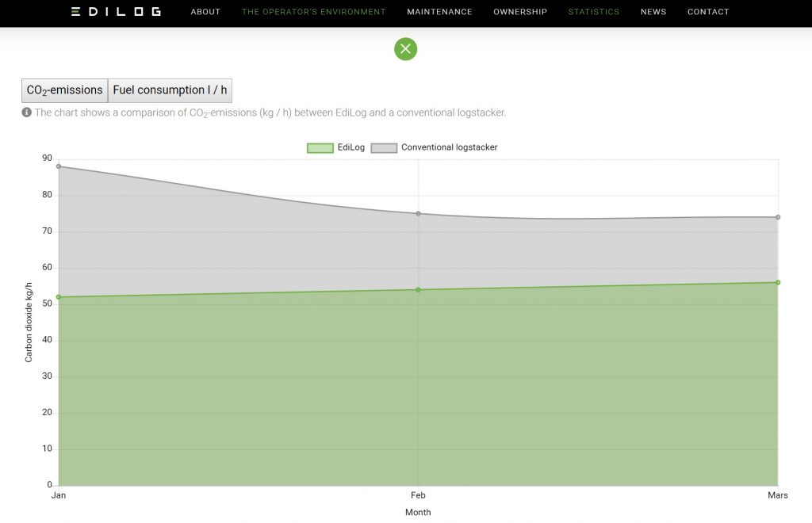Click Conventional logstacker point for Feb
Image resolution: width=812 pixels, height=523 pixels.
click(419, 214)
